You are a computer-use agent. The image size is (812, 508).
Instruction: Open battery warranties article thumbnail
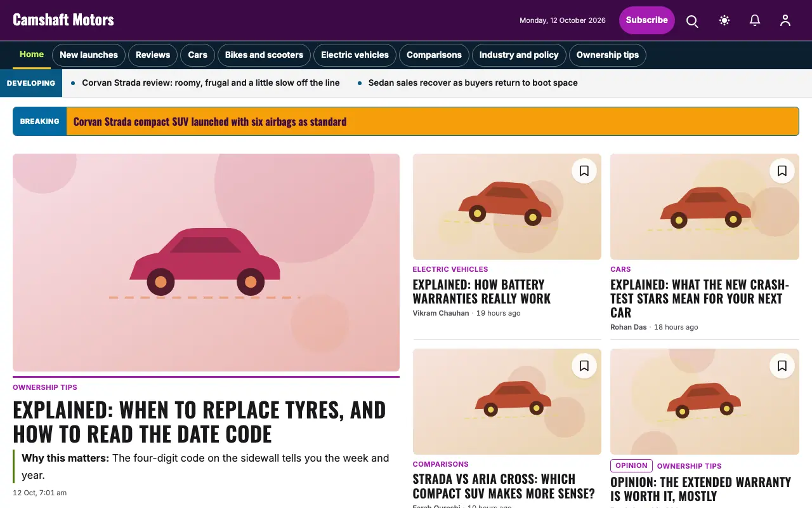[x=507, y=206]
